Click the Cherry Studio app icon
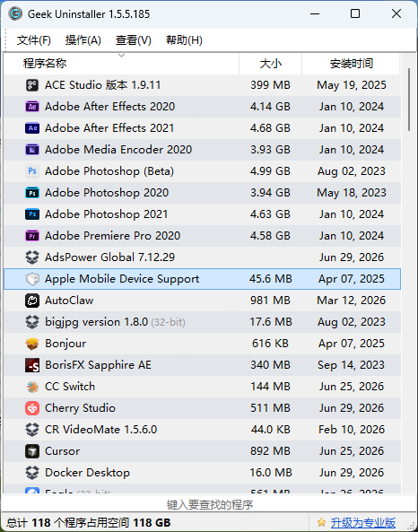Screen dimensions: 418x532 (x=32, y=408)
